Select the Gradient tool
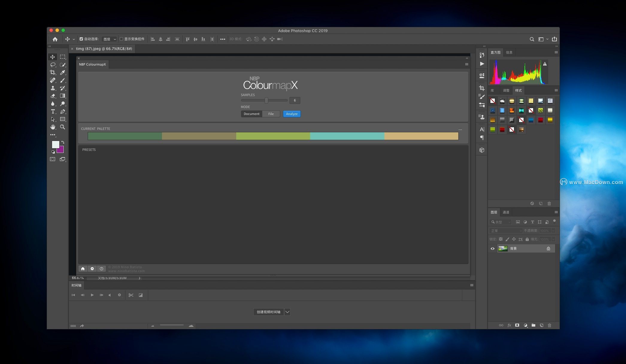 coord(63,96)
